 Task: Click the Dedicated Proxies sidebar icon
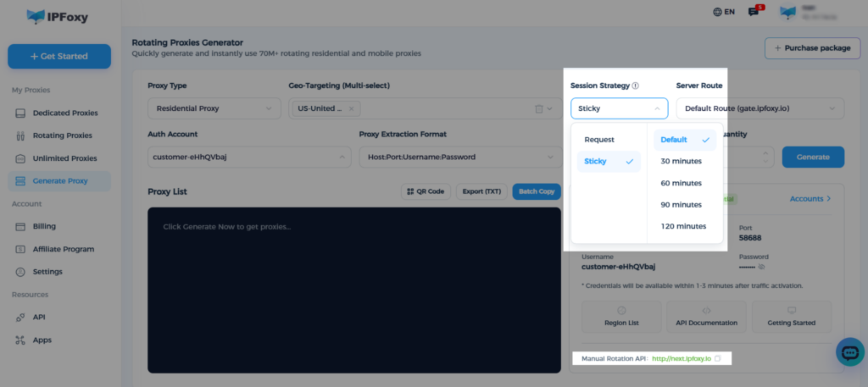click(x=20, y=113)
